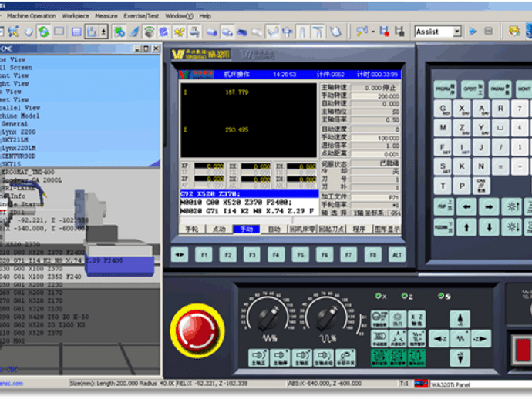Click the dome-shaped machine toolbar icon

tap(149, 32)
